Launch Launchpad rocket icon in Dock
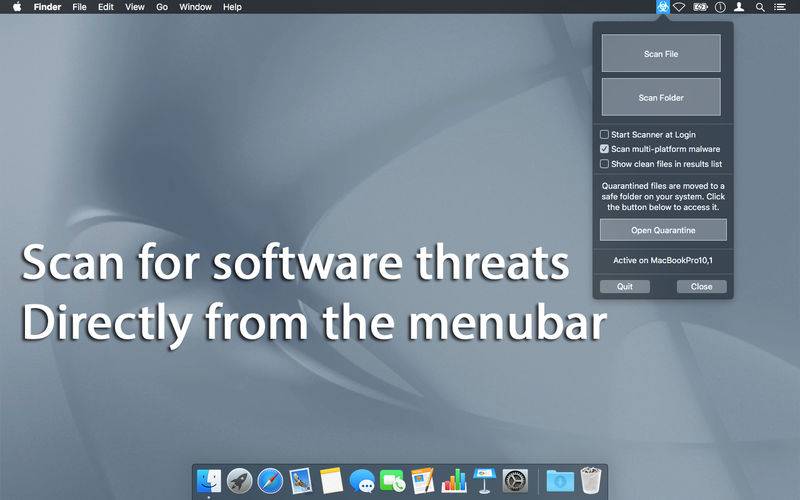The height and width of the screenshot is (500, 800). point(239,481)
